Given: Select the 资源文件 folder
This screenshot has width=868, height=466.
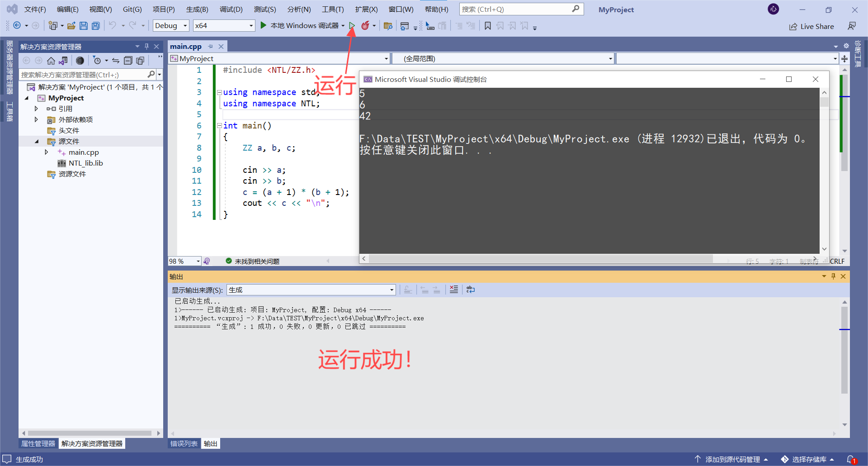Looking at the screenshot, I should click(72, 174).
